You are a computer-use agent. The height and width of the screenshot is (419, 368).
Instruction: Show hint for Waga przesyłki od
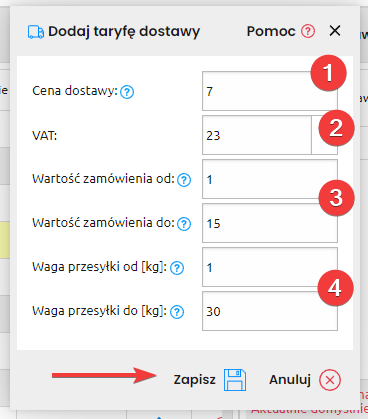pyautogui.click(x=177, y=268)
